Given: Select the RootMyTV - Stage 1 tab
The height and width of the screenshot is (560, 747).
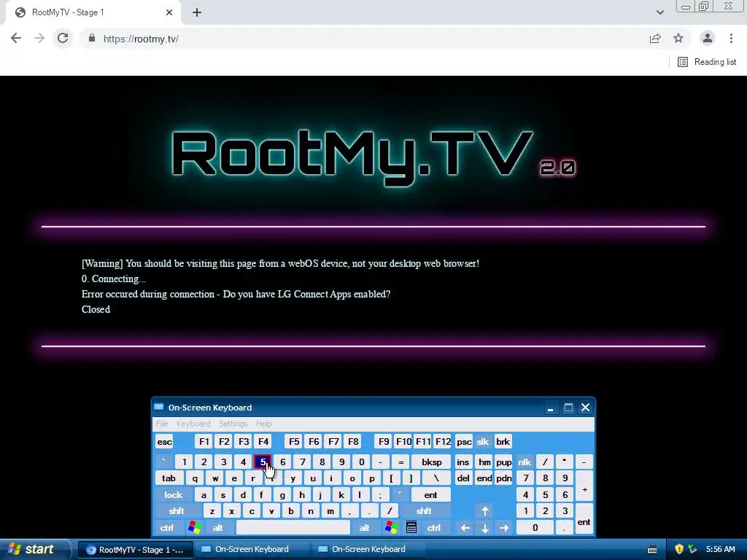Looking at the screenshot, I should 94,12.
